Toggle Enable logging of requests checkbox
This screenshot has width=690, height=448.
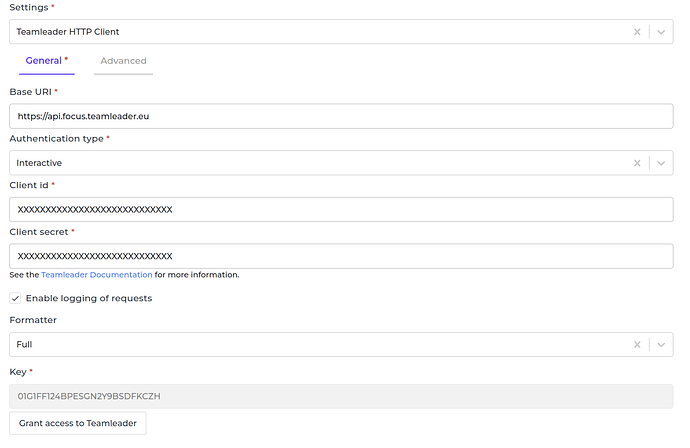point(15,298)
